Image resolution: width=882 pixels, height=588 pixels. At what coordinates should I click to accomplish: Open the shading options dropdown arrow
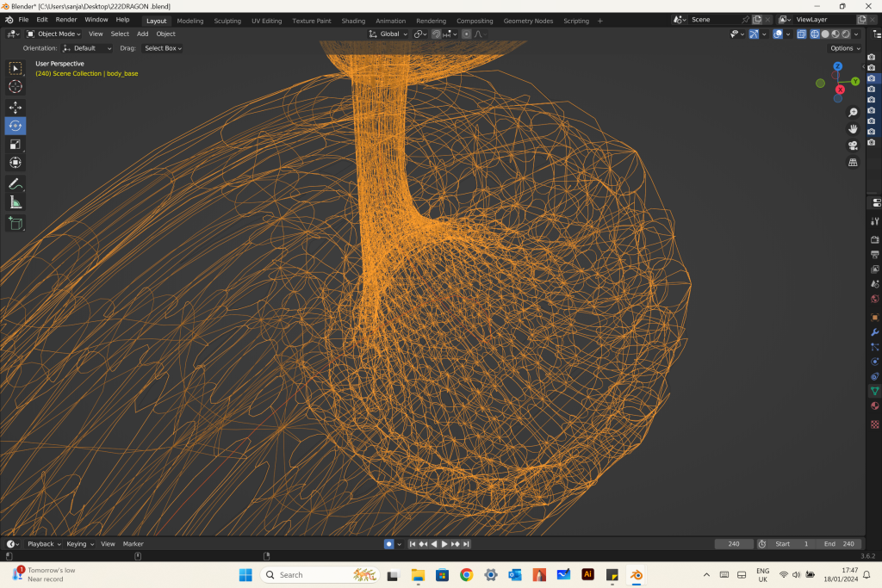click(x=857, y=34)
